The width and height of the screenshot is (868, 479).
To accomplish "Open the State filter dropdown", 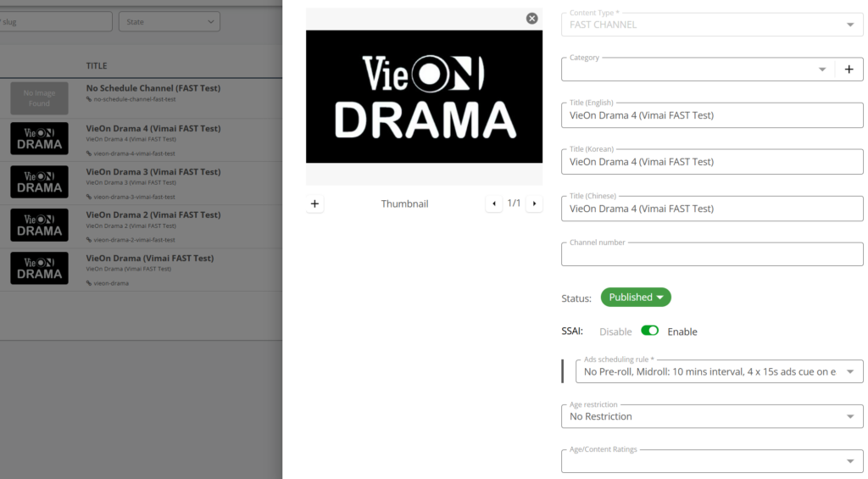I will tap(170, 22).
